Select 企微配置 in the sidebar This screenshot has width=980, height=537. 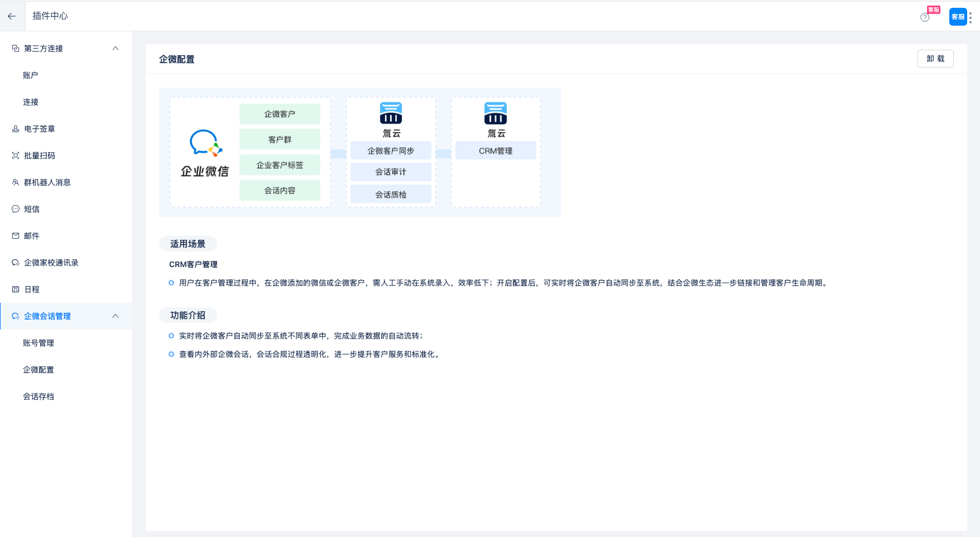[39, 370]
